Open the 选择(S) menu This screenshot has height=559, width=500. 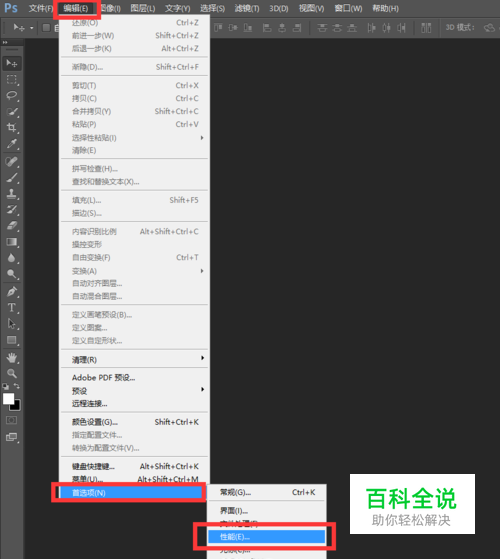(x=212, y=8)
